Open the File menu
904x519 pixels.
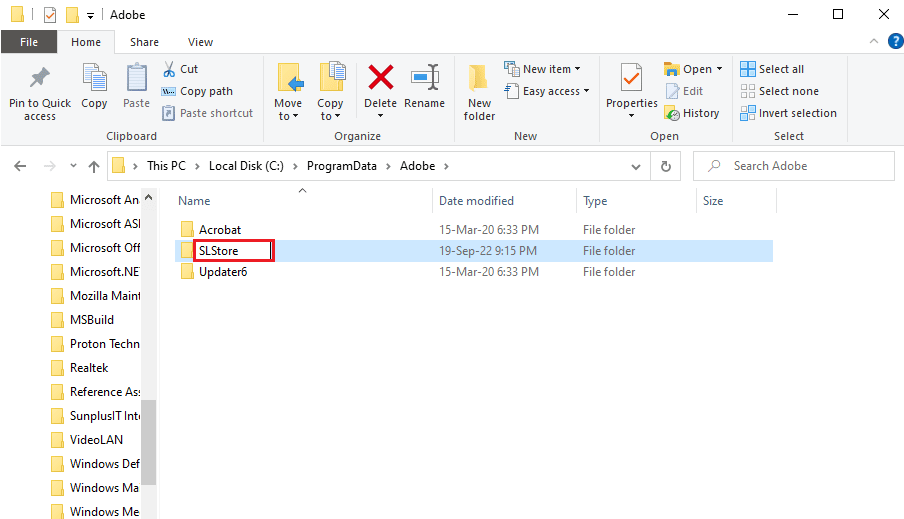[x=29, y=42]
